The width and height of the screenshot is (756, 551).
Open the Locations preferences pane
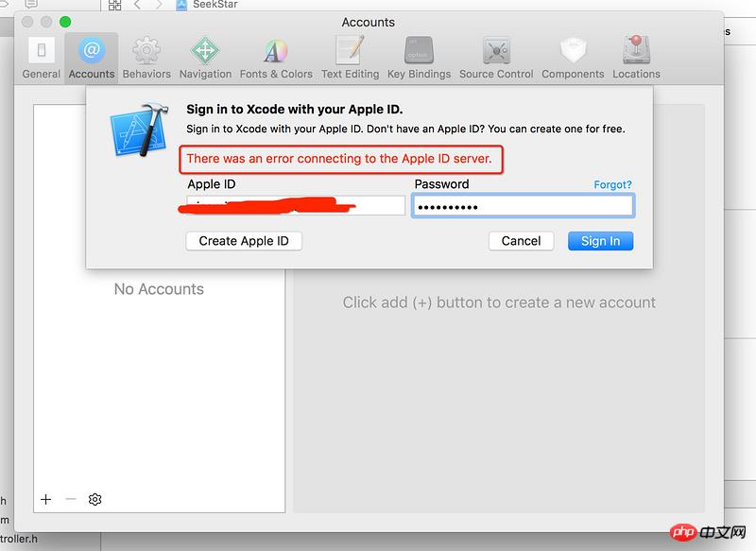pos(636,58)
